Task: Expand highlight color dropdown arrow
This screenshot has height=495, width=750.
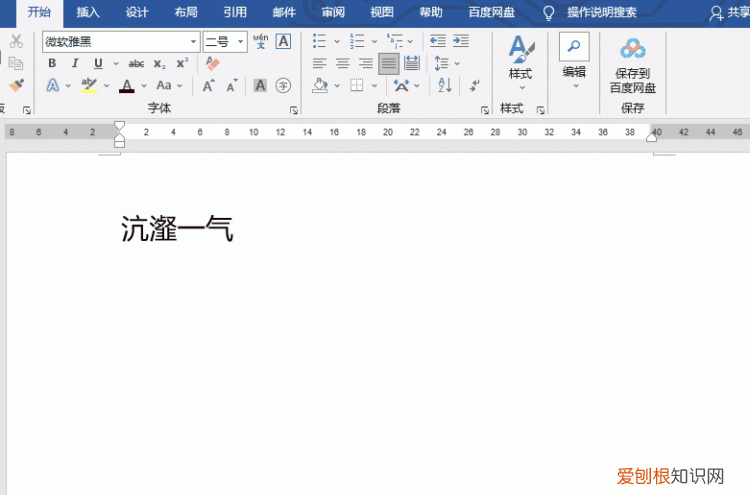Action: (107, 86)
